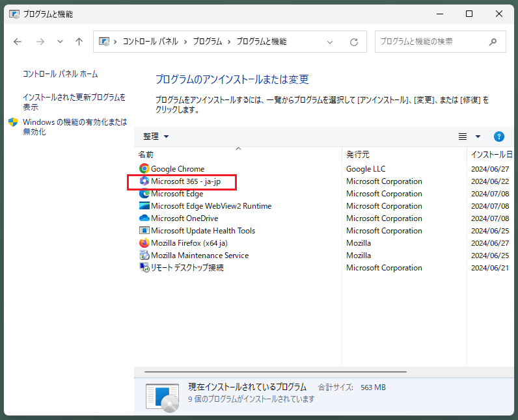Click the title bar window icon
Image resolution: width=518 pixels, height=420 pixels.
pyautogui.click(x=14, y=14)
